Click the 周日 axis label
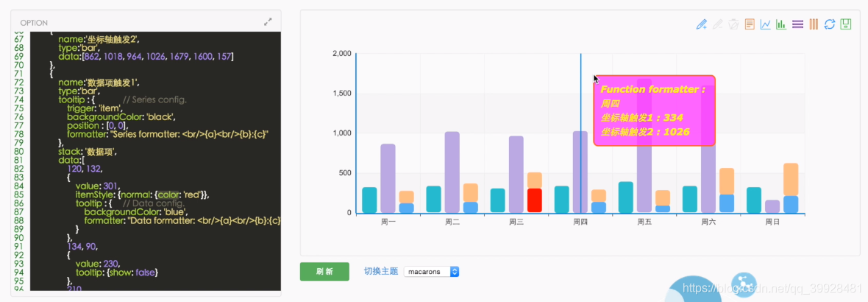 [773, 222]
